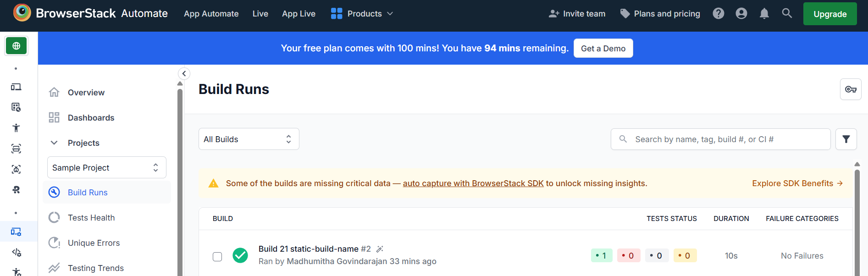Image resolution: width=868 pixels, height=276 pixels.
Task: Click the devices icon in left rail
Action: [x=16, y=87]
